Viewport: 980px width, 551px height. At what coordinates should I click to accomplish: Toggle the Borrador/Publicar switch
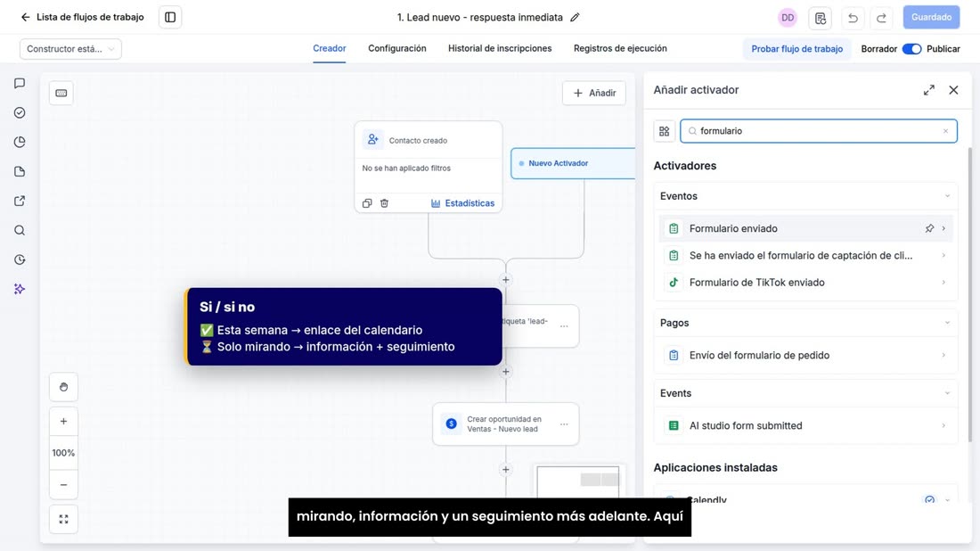pos(912,49)
